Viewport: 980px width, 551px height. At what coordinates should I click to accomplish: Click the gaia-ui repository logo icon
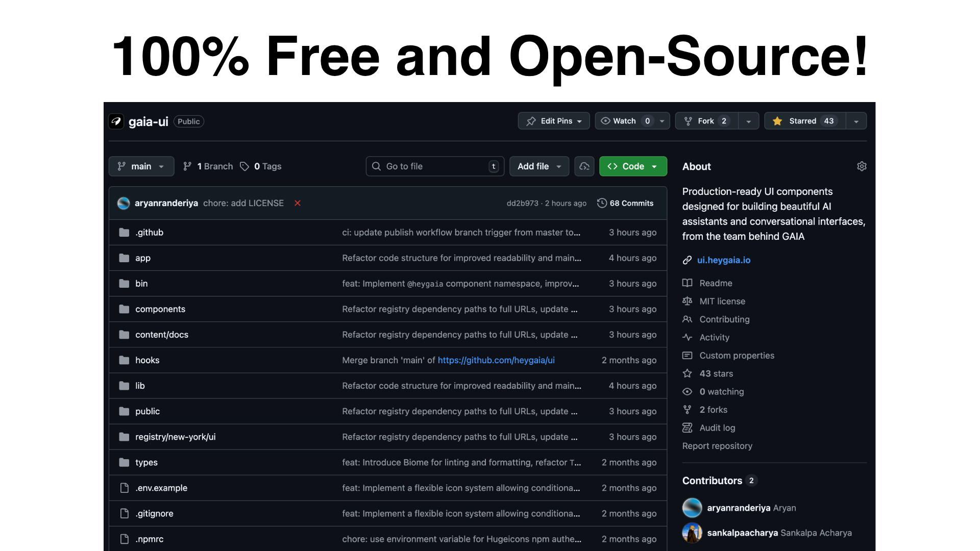[116, 121]
